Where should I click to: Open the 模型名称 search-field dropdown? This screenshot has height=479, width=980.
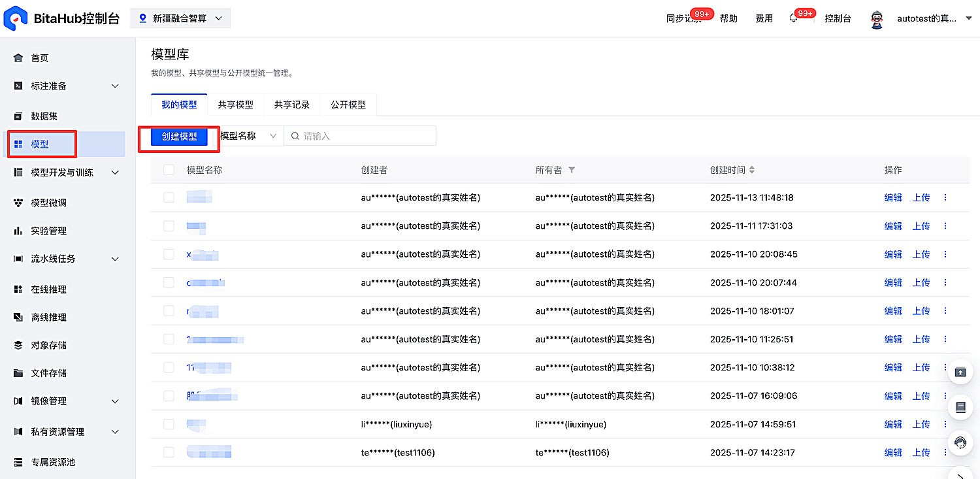point(249,136)
